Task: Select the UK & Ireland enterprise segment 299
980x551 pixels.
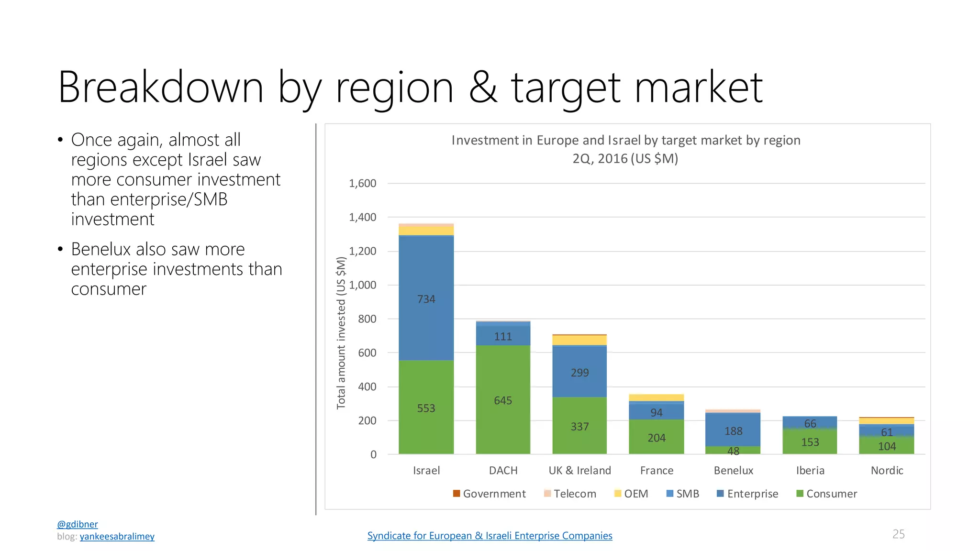Action: (x=579, y=372)
